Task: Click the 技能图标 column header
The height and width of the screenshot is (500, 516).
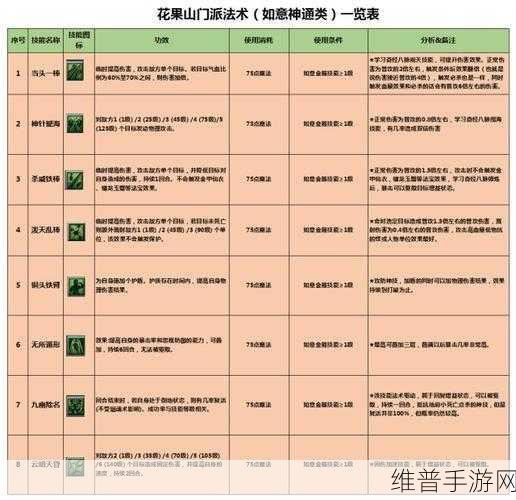Action: point(79,40)
